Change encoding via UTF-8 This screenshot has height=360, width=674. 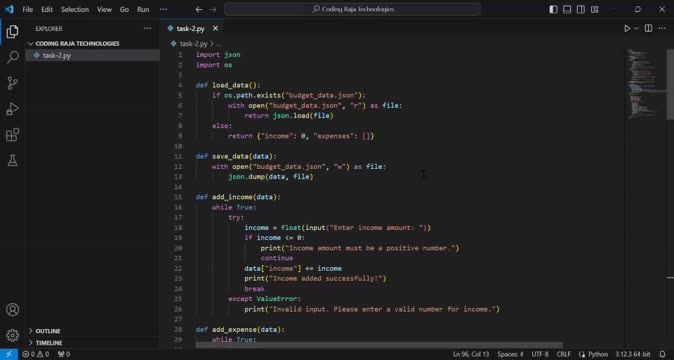coord(540,354)
